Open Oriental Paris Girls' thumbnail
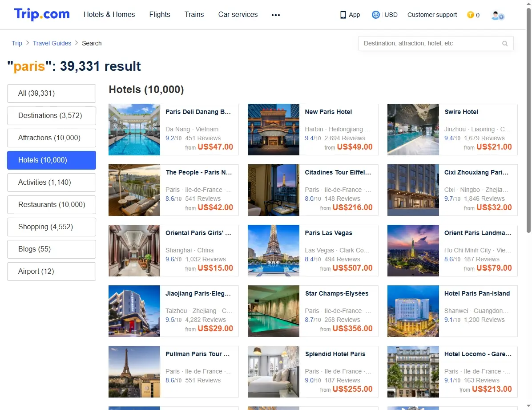 click(134, 250)
